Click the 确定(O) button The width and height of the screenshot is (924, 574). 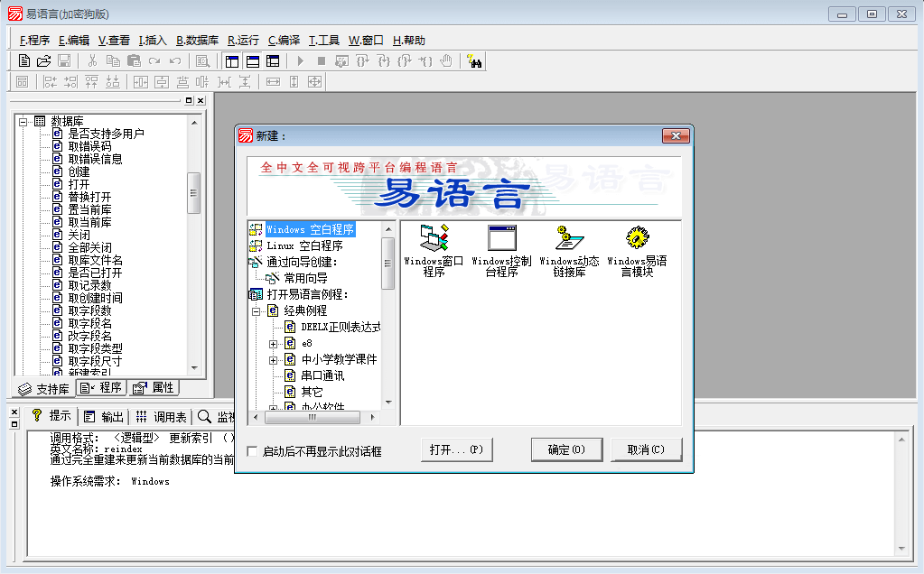tap(567, 449)
